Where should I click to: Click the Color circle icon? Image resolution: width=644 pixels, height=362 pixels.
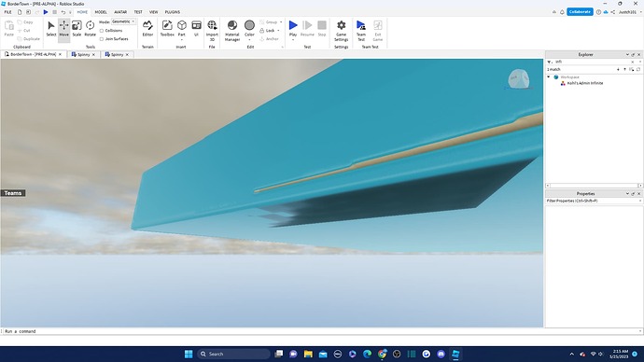point(249,25)
